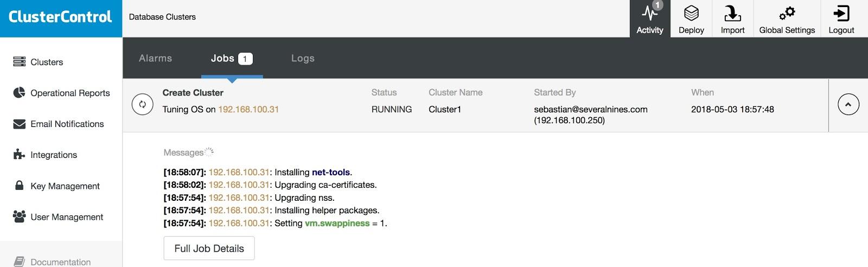
Task: Click host IP in vm.swappiness message
Action: pyautogui.click(x=239, y=223)
